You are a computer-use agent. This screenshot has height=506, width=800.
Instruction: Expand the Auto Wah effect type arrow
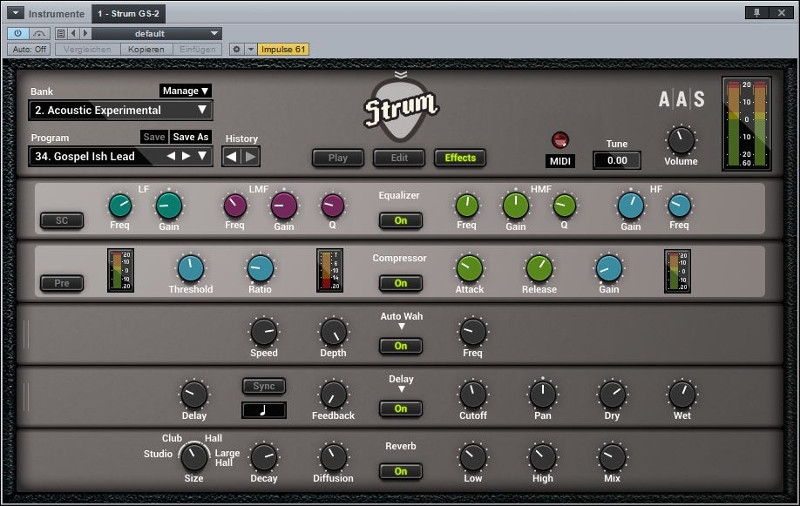(x=402, y=326)
